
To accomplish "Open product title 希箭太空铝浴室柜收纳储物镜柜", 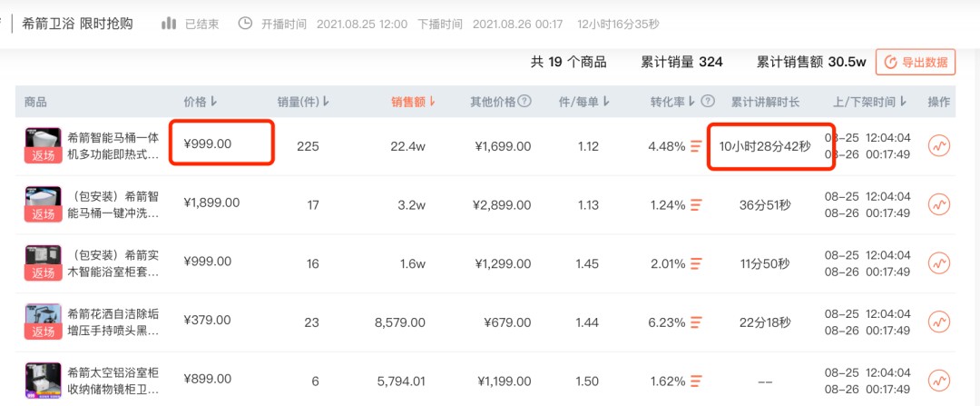I will [x=113, y=381].
